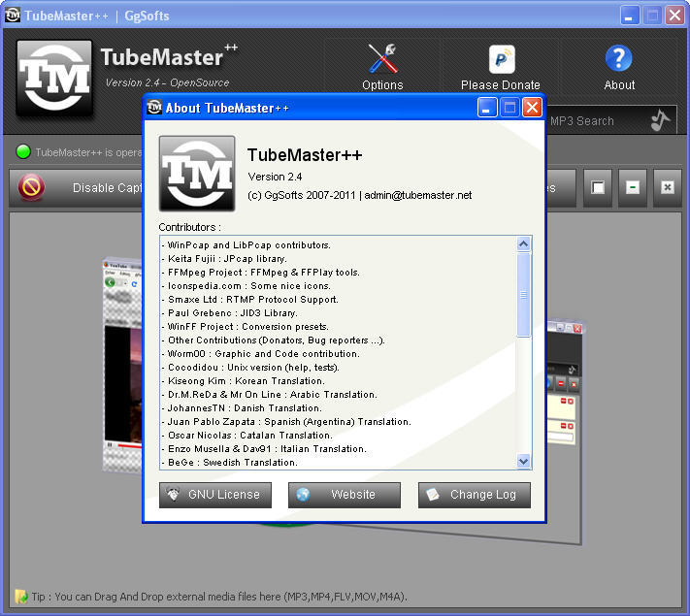The image size is (690, 616).
Task: Click the 'WinFF Project : Conversion presets' line
Action: point(246,327)
